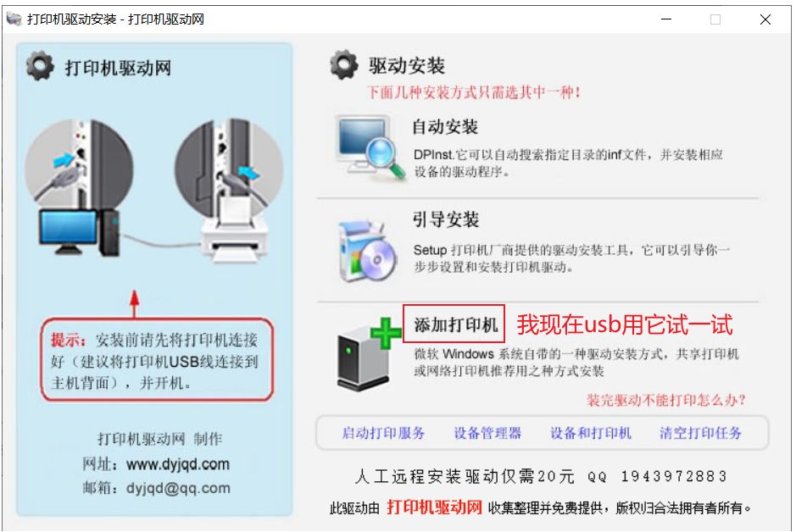Click the red 打印机驱动网 footer link
Image resolution: width=796 pixels, height=532 pixels.
pyautogui.click(x=435, y=507)
